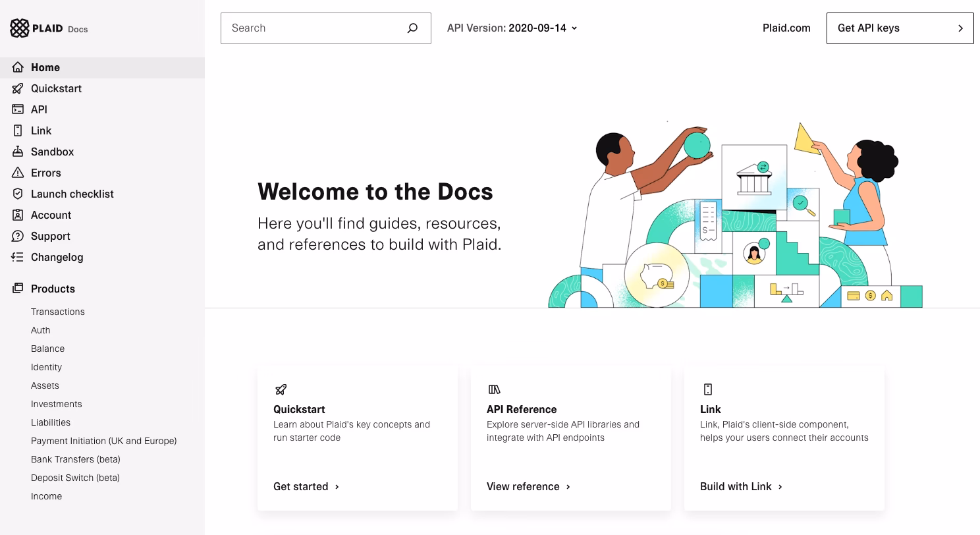Click the Get started link
This screenshot has height=535, width=980.
(306, 486)
